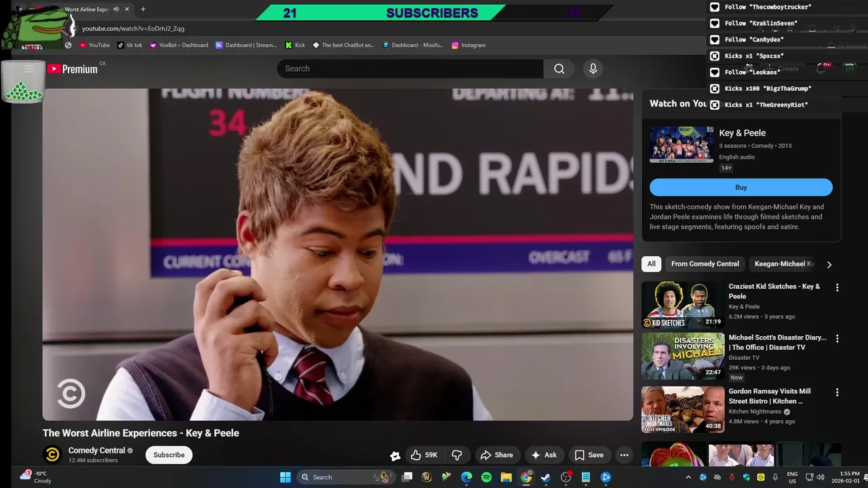Image resolution: width=868 pixels, height=488 pixels.
Task: Click the sparkle icon beside the like button
Action: [x=395, y=455]
